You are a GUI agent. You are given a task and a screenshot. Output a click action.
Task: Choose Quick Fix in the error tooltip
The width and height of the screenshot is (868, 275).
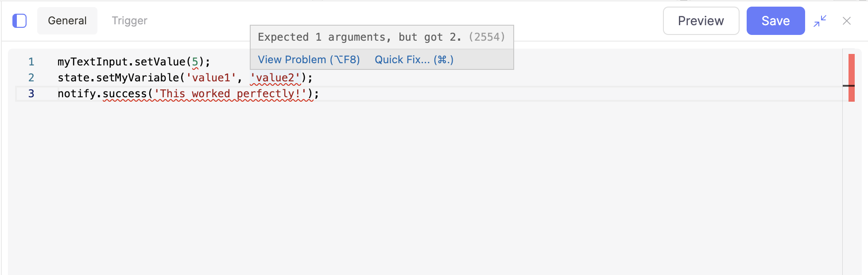tap(414, 60)
